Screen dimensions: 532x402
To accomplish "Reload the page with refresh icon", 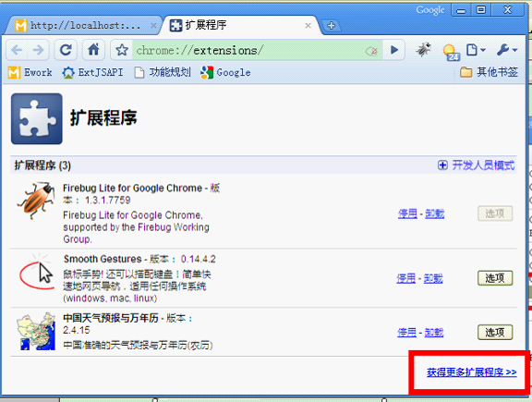I will pyautogui.click(x=66, y=50).
